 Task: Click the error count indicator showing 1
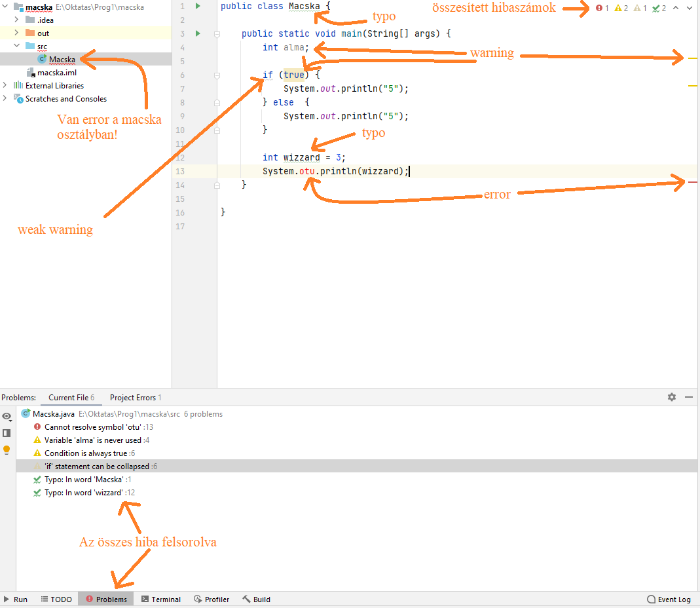tap(602, 8)
